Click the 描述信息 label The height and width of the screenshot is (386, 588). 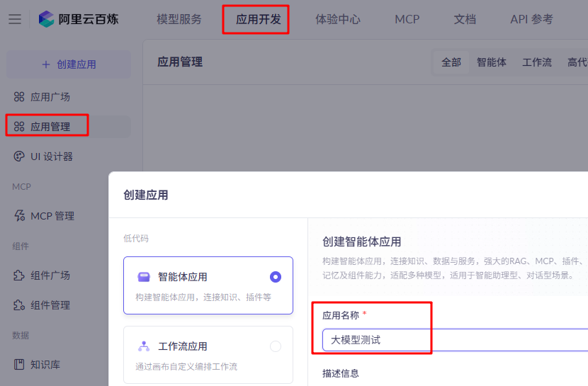tap(341, 373)
